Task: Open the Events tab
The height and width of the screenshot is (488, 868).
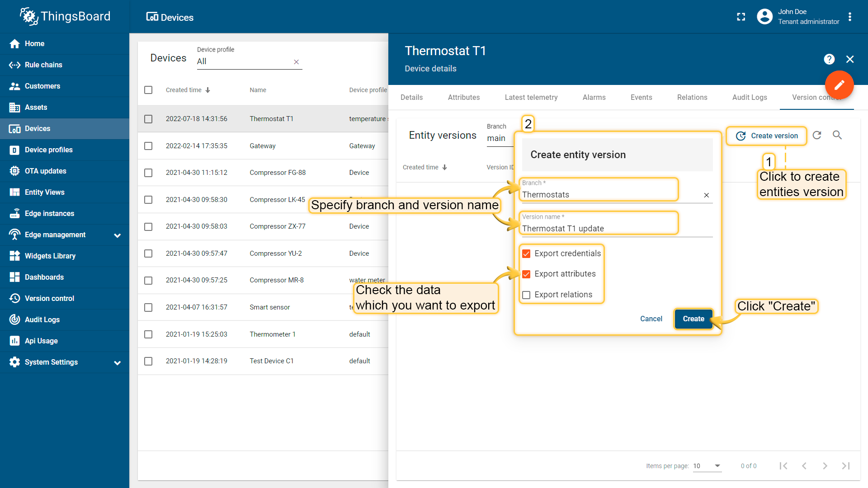Action: tap(641, 97)
